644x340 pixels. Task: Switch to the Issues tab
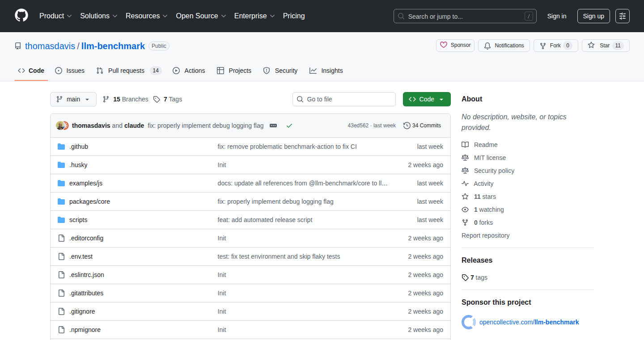click(x=70, y=71)
